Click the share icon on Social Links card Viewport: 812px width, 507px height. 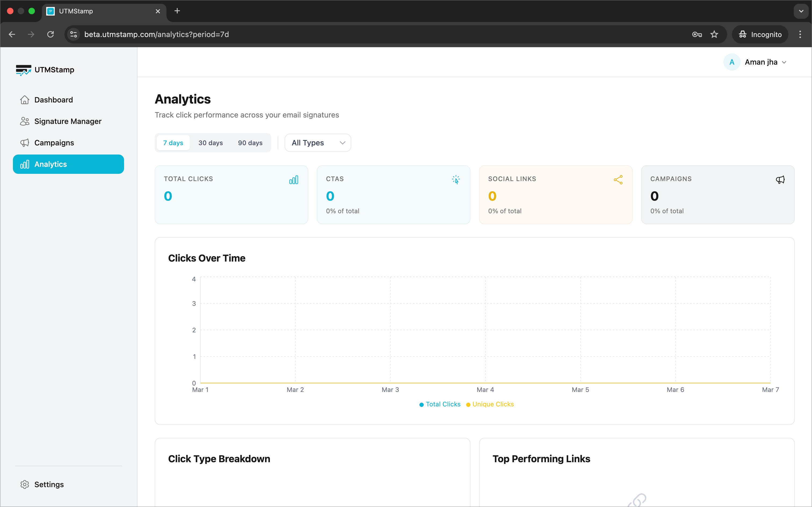pyautogui.click(x=618, y=180)
